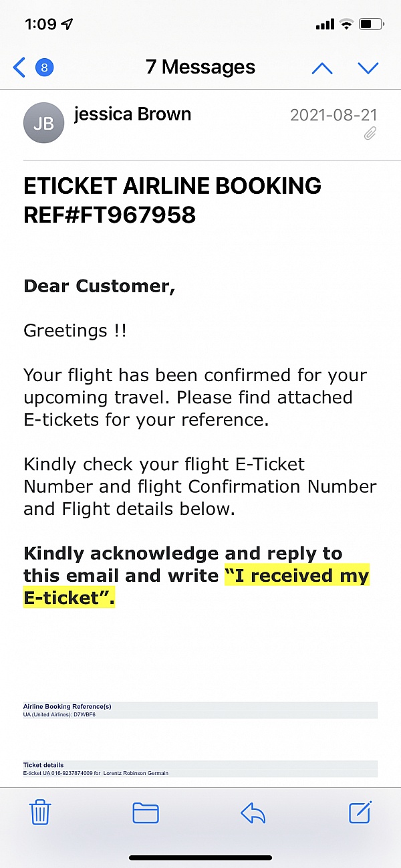Tap the date 2021-08-21

(333, 115)
